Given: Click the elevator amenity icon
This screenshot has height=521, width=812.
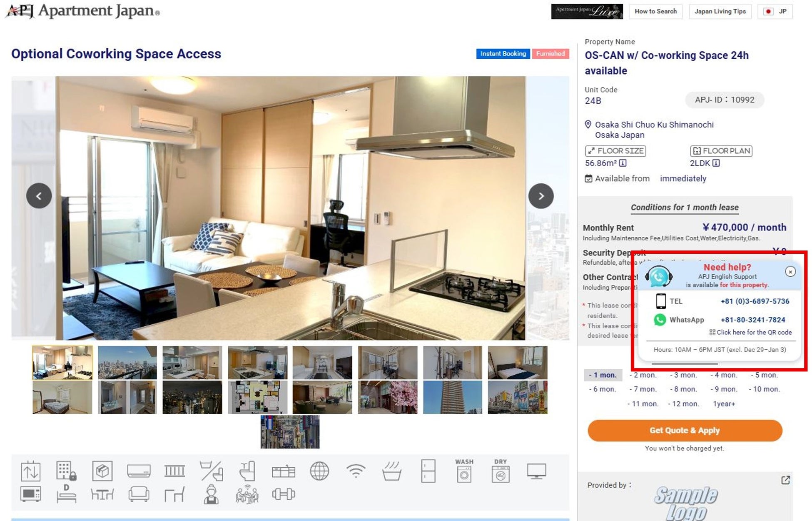Looking at the screenshot, I should pos(30,471).
